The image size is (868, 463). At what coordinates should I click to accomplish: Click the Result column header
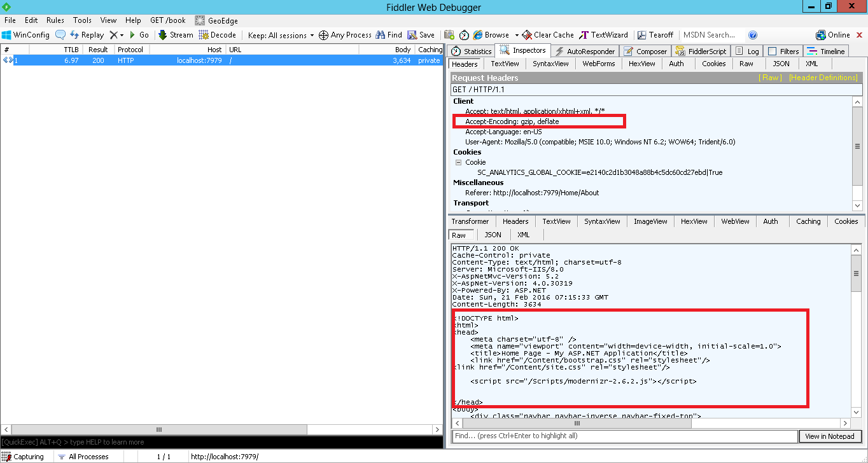[98, 50]
